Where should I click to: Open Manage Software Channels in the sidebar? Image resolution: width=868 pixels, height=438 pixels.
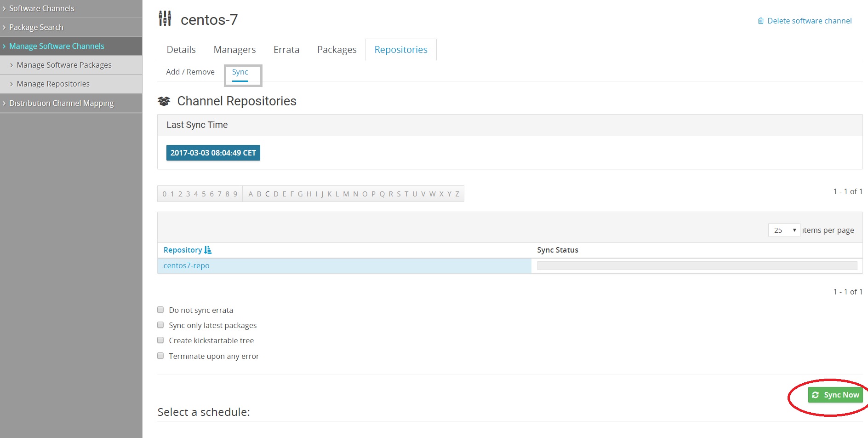71,46
